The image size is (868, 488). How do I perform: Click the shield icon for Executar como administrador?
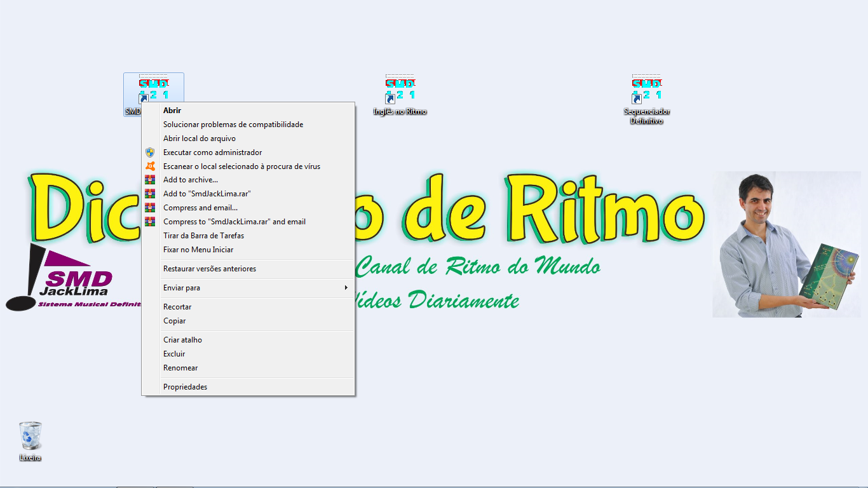pyautogui.click(x=150, y=152)
